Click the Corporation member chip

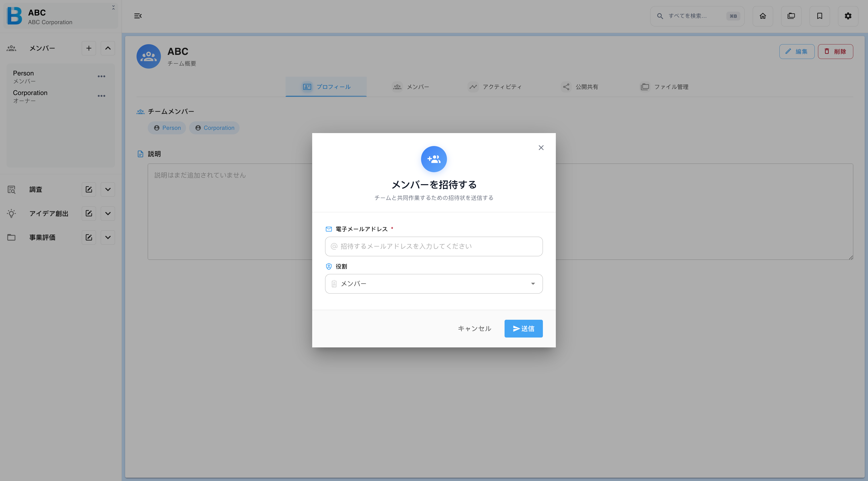pyautogui.click(x=214, y=128)
